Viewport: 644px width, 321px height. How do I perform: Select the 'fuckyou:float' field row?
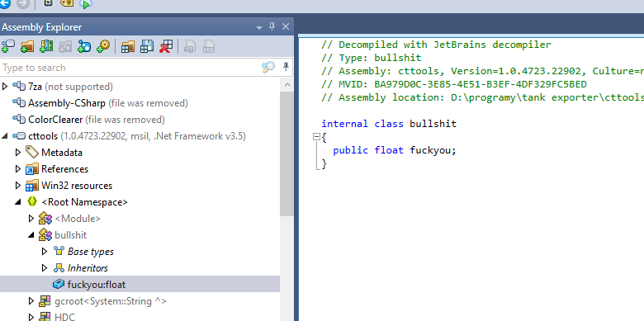point(140,284)
